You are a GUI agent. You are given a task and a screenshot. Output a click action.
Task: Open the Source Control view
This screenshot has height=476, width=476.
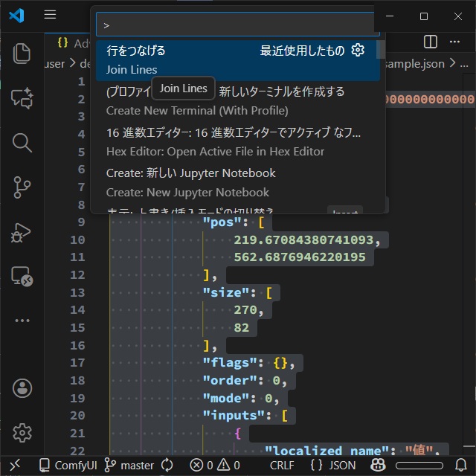coord(22,187)
